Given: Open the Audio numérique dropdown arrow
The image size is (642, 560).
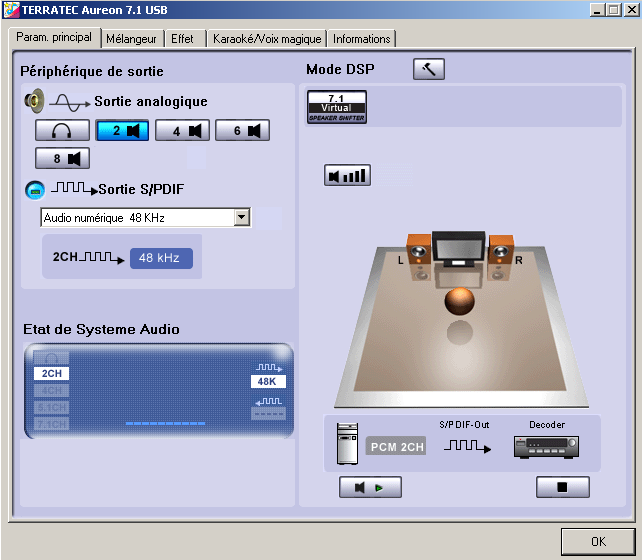Looking at the screenshot, I should [242, 217].
